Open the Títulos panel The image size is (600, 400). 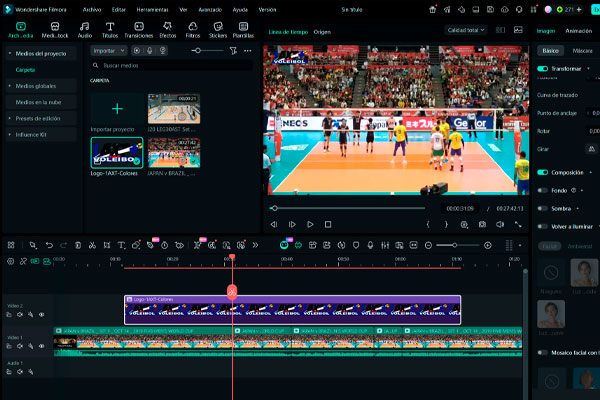tap(109, 29)
